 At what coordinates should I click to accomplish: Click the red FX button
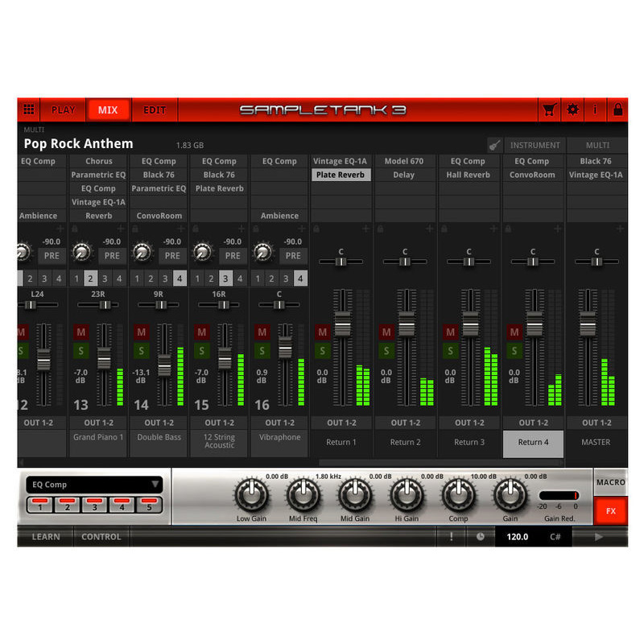click(x=611, y=511)
